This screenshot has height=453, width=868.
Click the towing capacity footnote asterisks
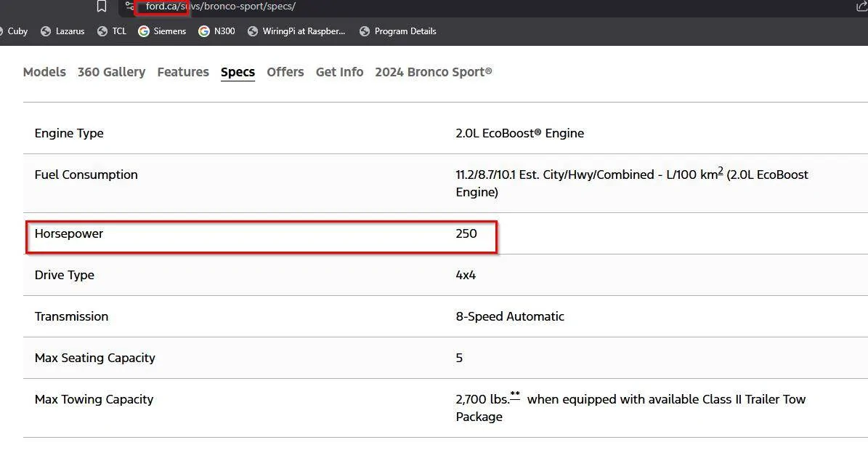[x=515, y=395]
